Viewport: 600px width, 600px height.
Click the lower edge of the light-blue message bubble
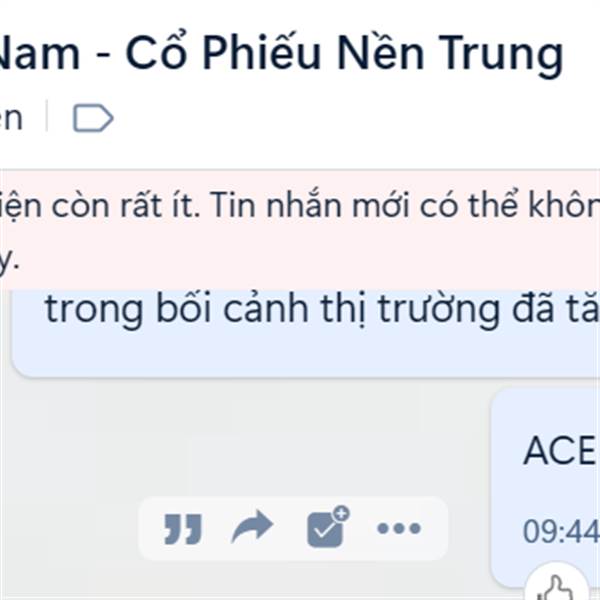pyautogui.click(x=306, y=367)
